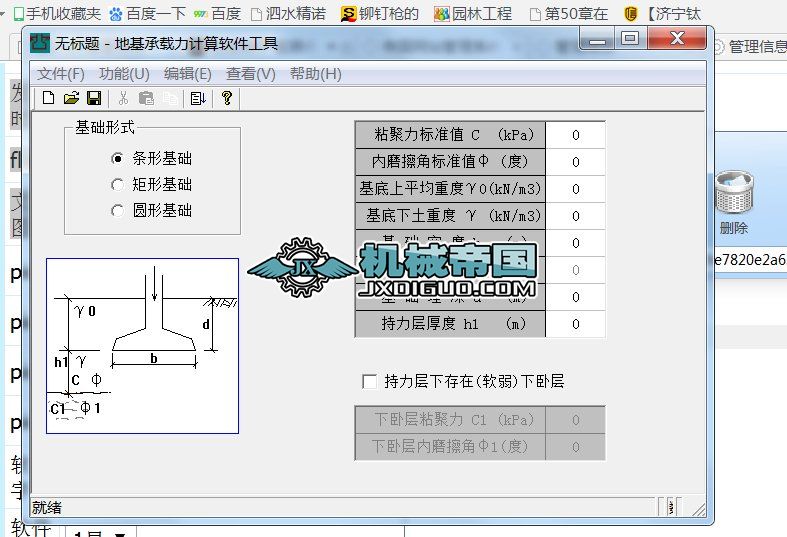Open help via question mark icon
787x537 pixels.
coord(227,98)
